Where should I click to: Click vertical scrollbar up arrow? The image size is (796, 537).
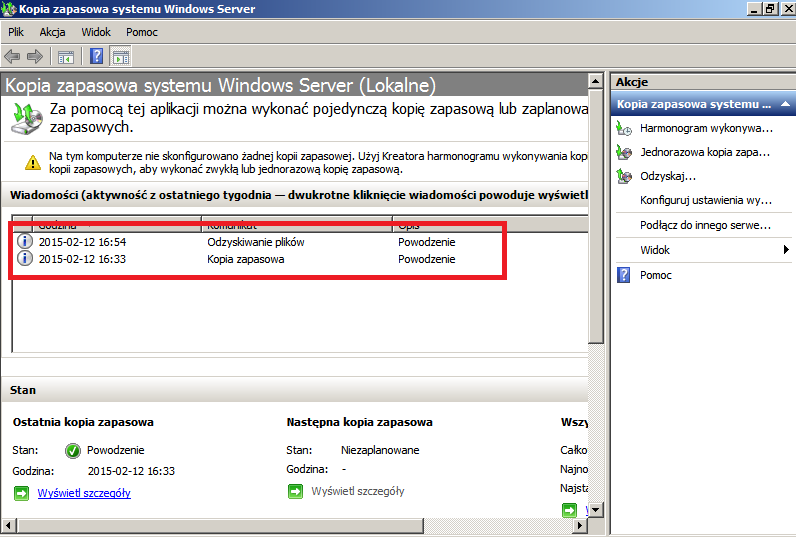(x=596, y=81)
